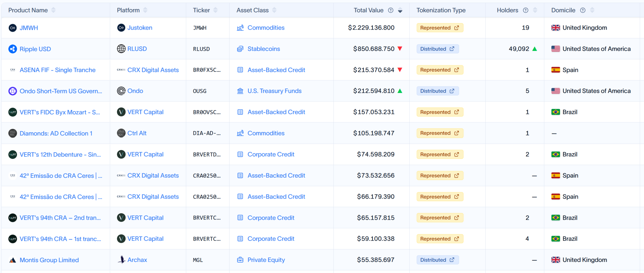The image size is (644, 273).
Task: Click the United Kingdom flag in JMWH row
Action: tap(555, 28)
